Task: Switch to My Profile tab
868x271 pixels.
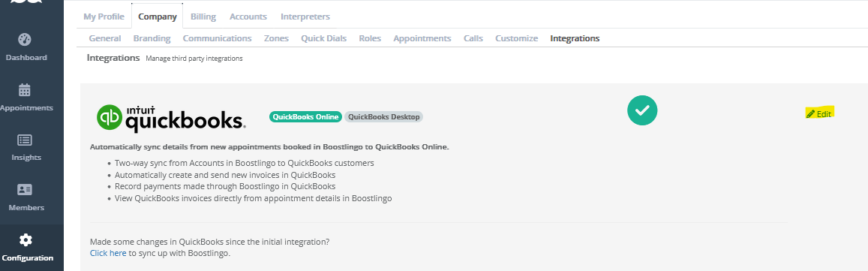Action: [104, 17]
